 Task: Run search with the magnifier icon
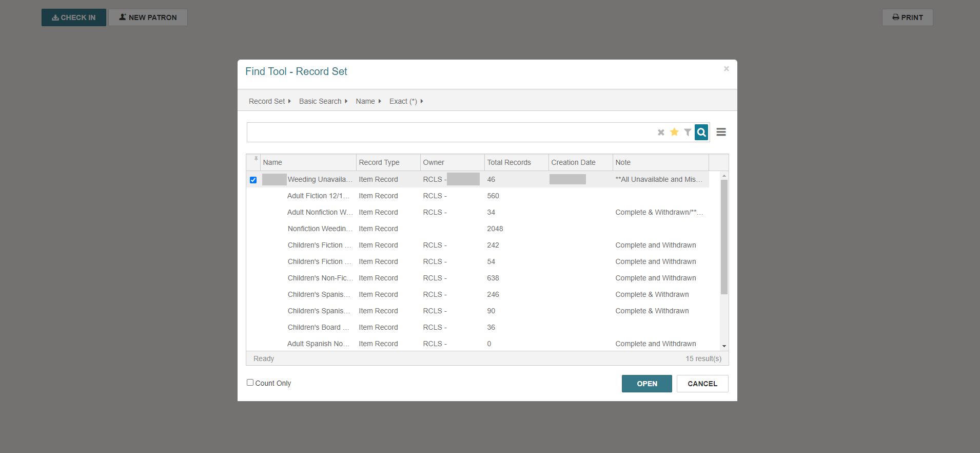pos(701,133)
